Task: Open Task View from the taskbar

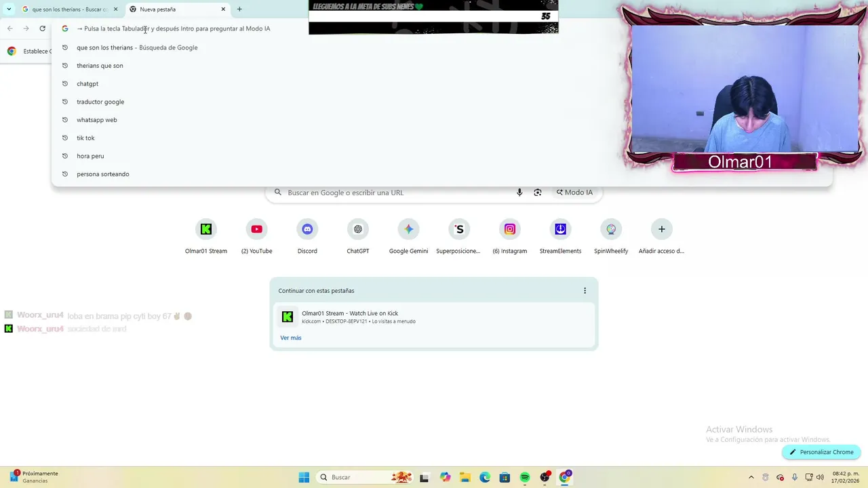Action: click(x=424, y=477)
